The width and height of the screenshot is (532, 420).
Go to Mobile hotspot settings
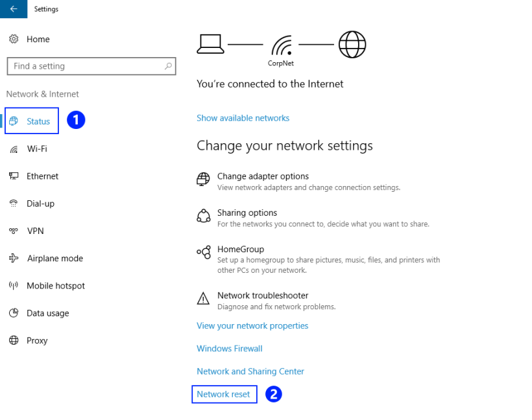point(55,286)
